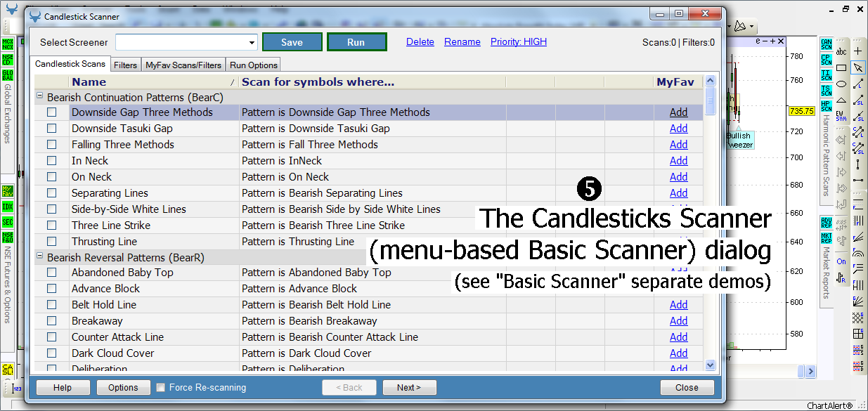This screenshot has height=411, width=868.
Task: Select the trend line L tool
Action: [x=858, y=84]
